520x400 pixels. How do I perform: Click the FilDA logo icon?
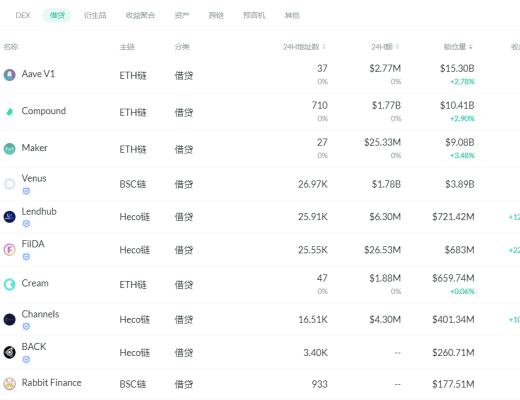(x=9, y=249)
